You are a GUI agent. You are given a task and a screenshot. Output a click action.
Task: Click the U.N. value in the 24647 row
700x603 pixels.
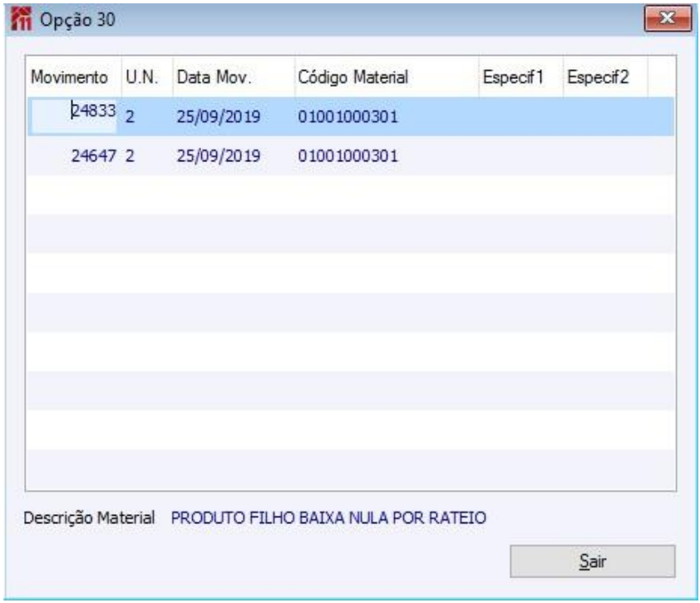(130, 156)
